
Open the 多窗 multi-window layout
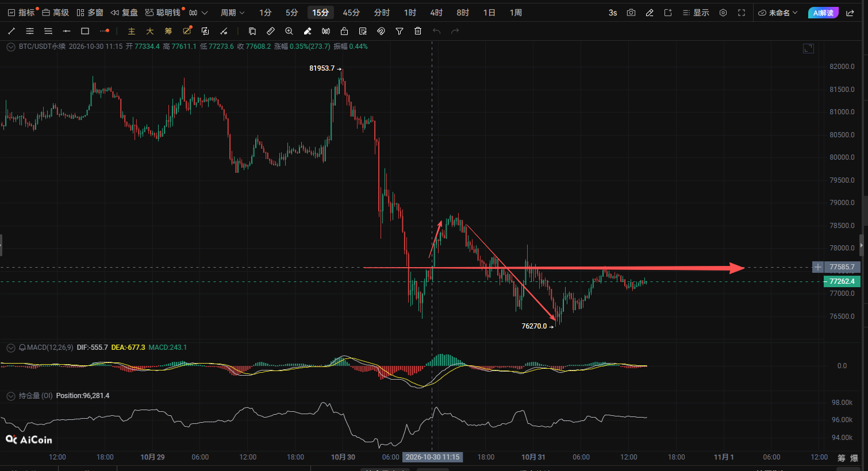90,13
